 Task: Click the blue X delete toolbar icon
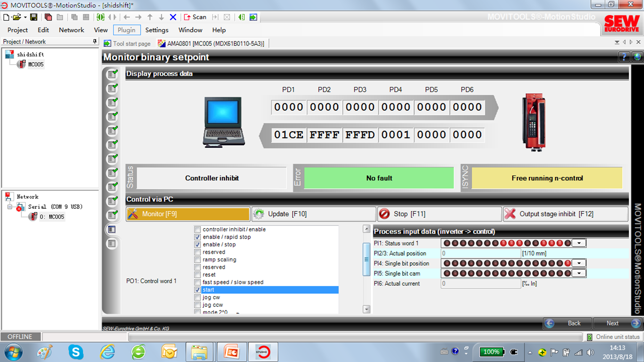(x=173, y=17)
